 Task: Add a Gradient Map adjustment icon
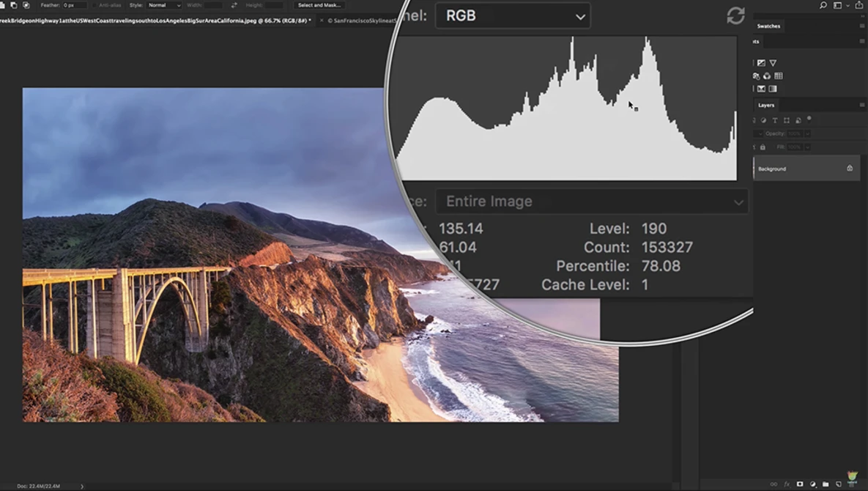coord(773,89)
